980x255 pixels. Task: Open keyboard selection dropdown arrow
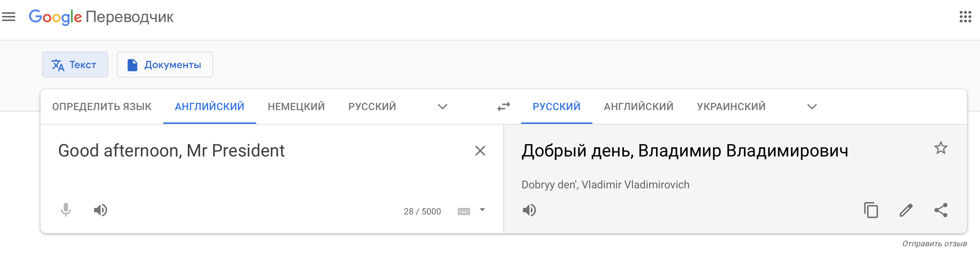coord(482,209)
